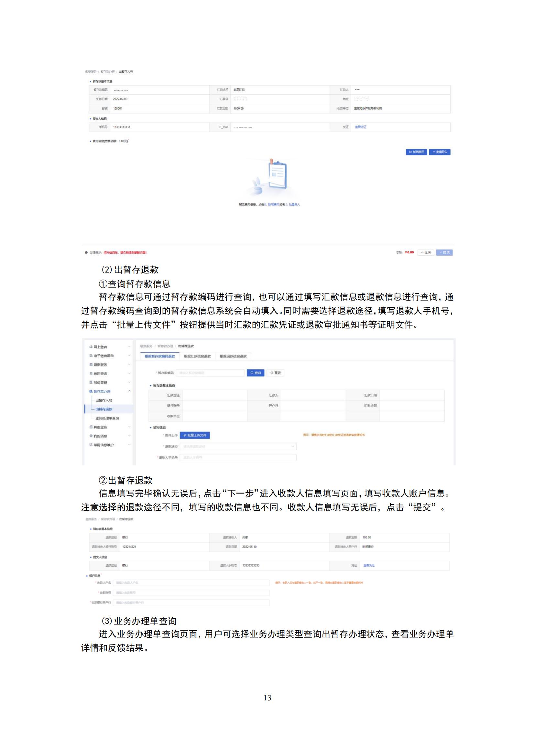Click the 100.00 退款金额 value
Image resolution: width=535 pixels, height=756 pixels.
[367, 538]
